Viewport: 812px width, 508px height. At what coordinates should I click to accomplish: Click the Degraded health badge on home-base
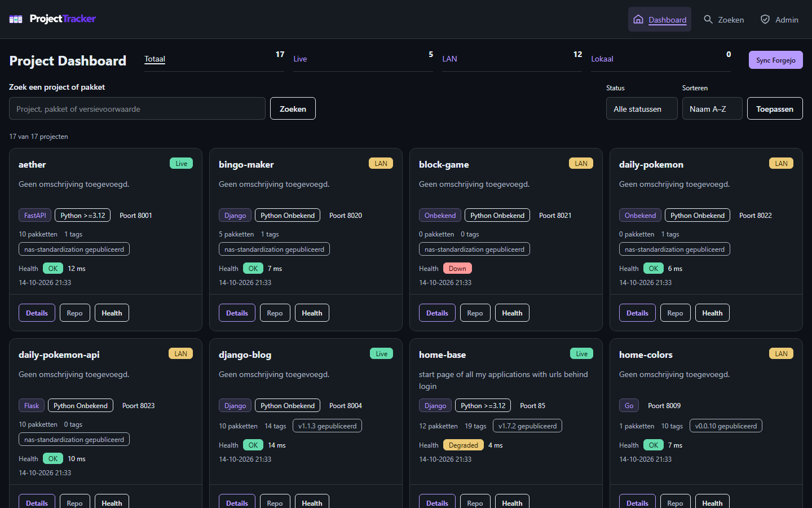464,445
